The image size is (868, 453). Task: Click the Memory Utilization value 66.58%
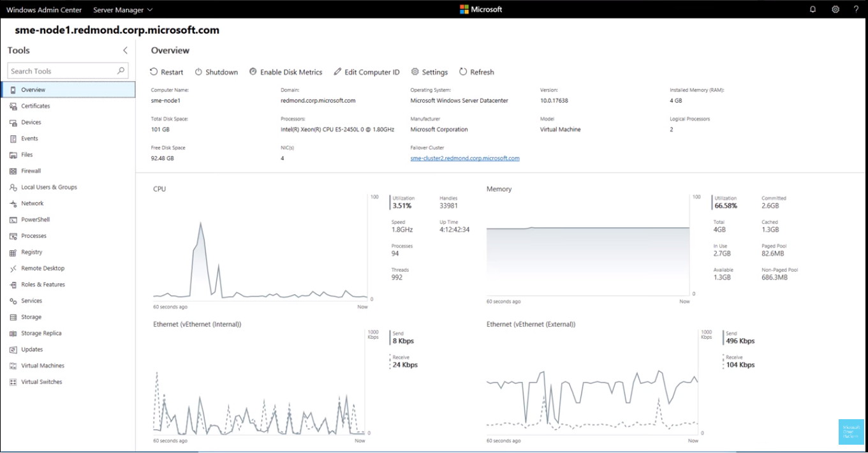click(726, 206)
